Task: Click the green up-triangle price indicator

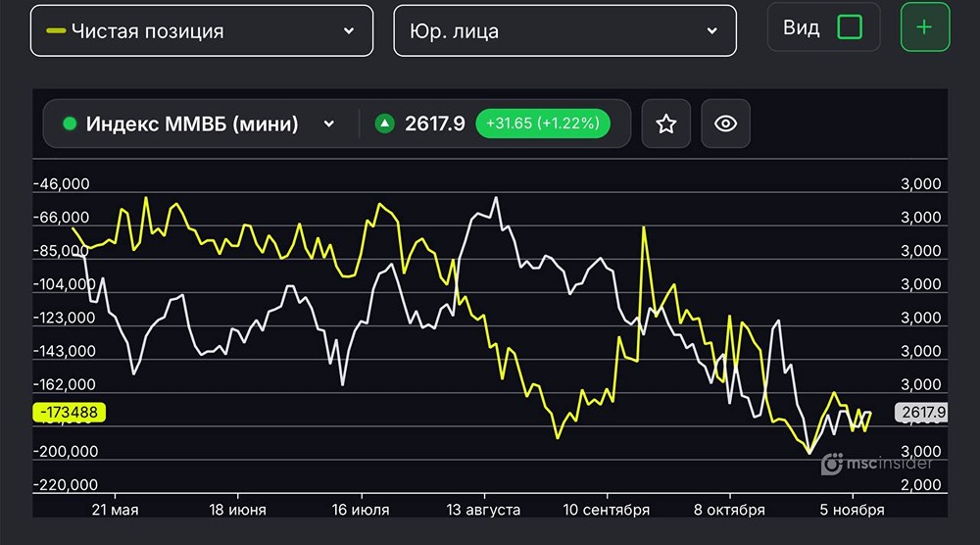Action: [386, 124]
